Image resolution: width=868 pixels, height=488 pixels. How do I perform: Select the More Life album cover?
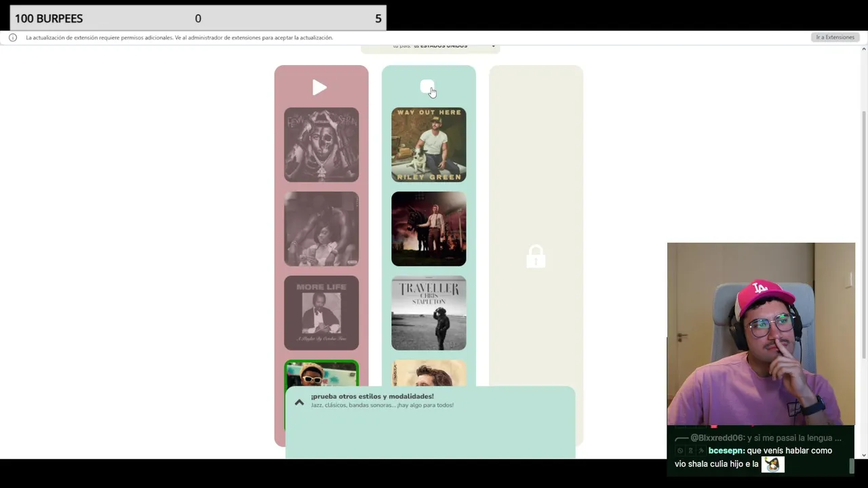[321, 312]
